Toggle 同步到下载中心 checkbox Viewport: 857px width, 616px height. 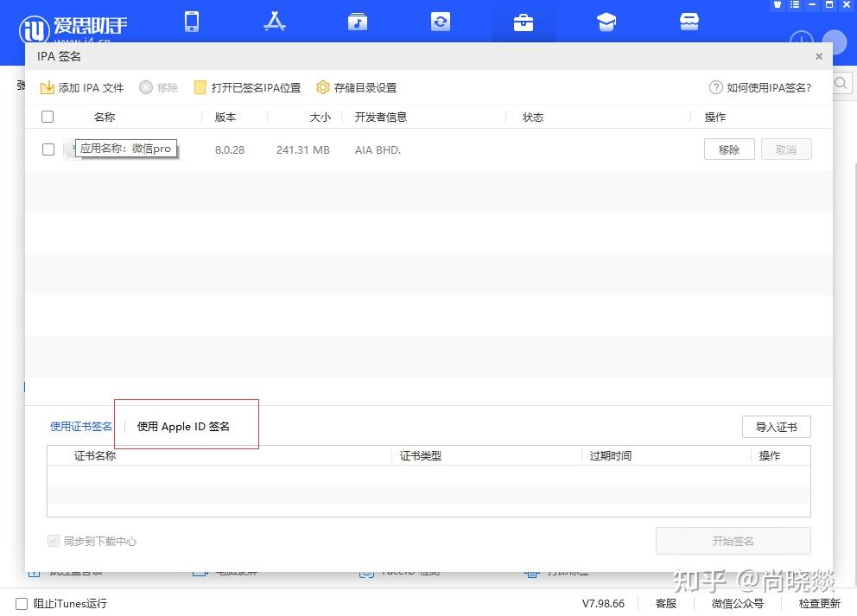coord(53,541)
